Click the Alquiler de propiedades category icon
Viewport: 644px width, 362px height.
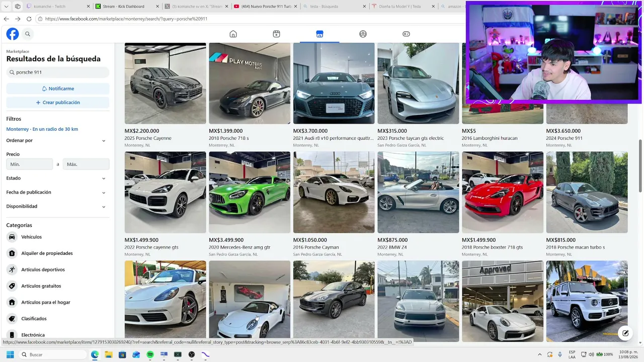pyautogui.click(x=12, y=253)
